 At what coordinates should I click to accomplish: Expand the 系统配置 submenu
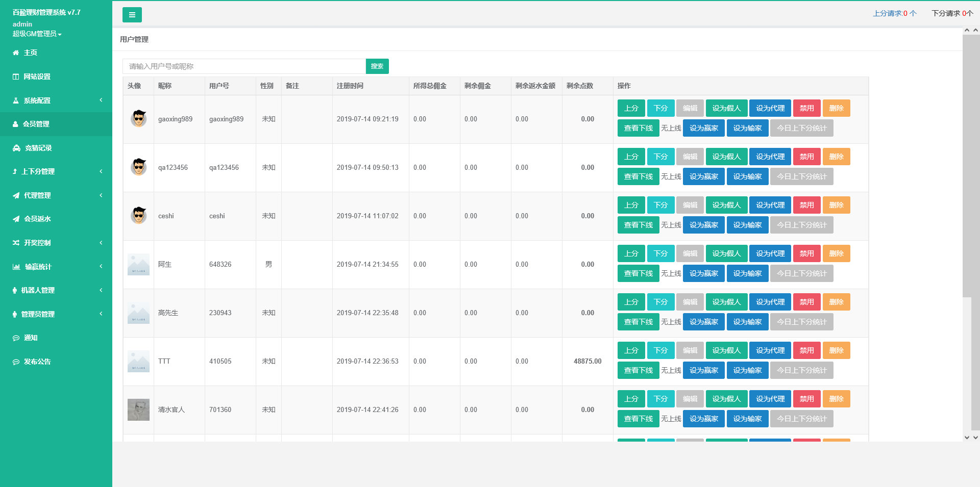[x=56, y=100]
